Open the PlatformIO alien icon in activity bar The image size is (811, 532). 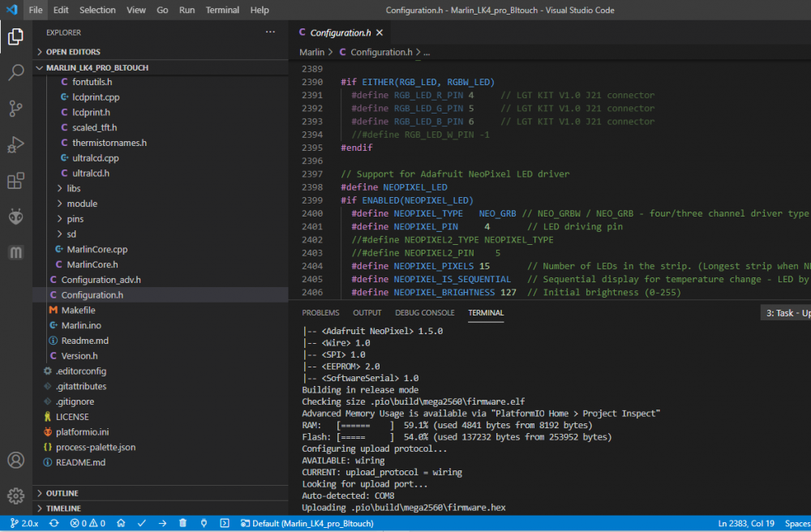click(x=15, y=217)
